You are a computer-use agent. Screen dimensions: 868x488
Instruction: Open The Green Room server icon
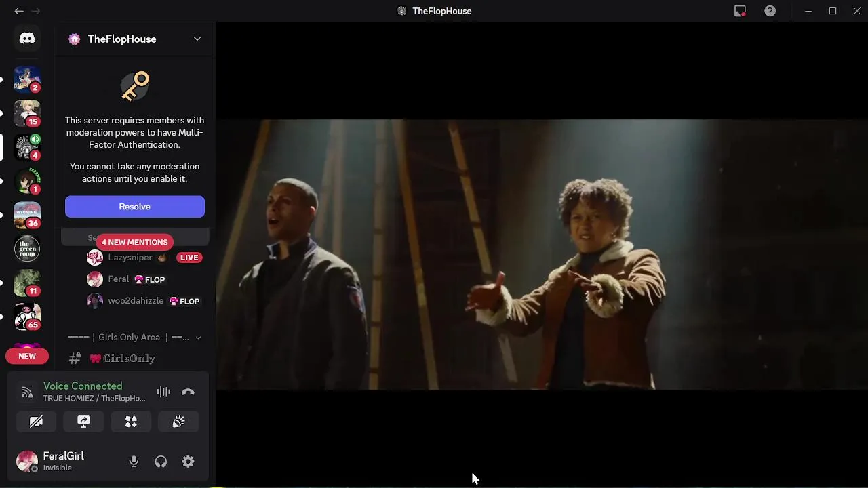(27, 249)
